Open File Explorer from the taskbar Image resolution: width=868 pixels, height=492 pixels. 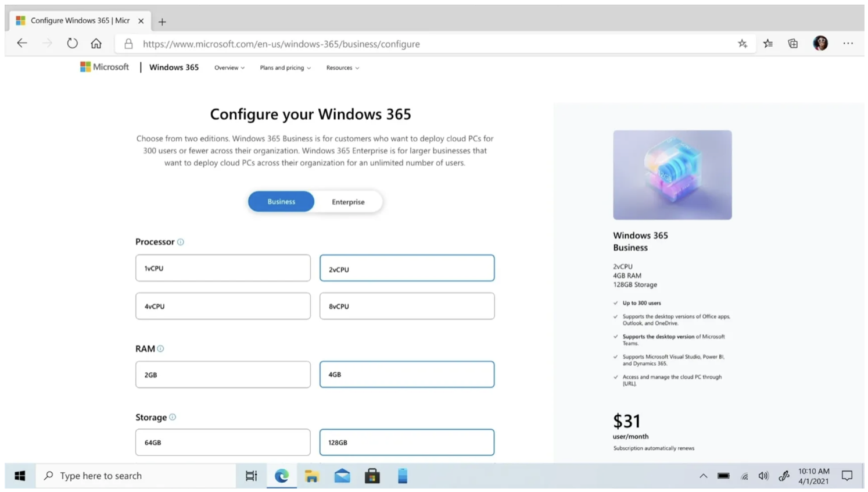pyautogui.click(x=312, y=476)
